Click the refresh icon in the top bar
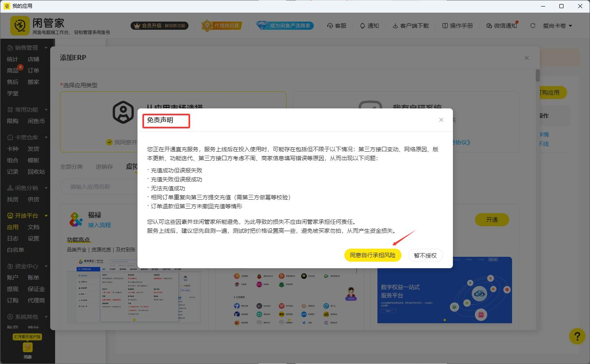Image resolution: width=590 pixels, height=364 pixels. point(532,25)
